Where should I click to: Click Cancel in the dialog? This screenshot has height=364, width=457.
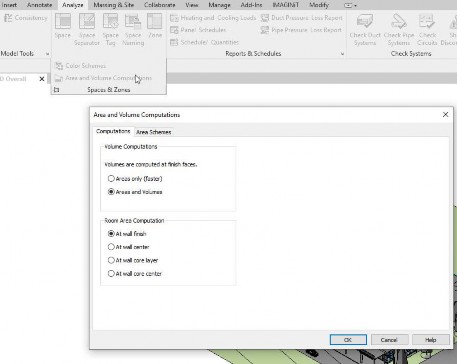(389, 340)
